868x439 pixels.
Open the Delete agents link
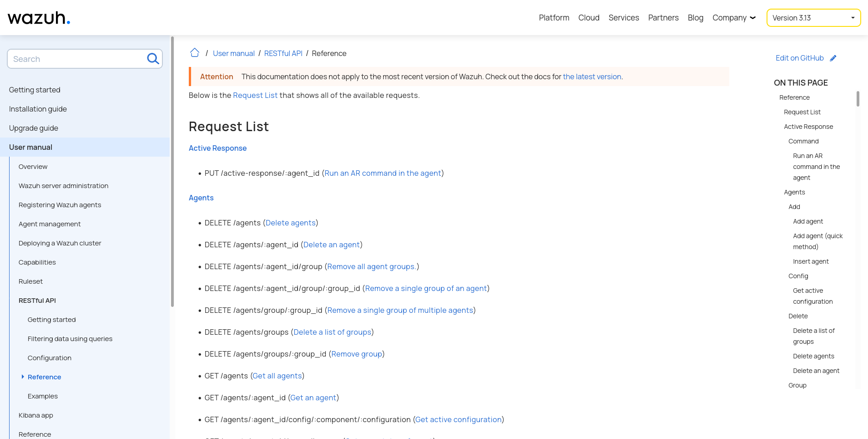(290, 223)
